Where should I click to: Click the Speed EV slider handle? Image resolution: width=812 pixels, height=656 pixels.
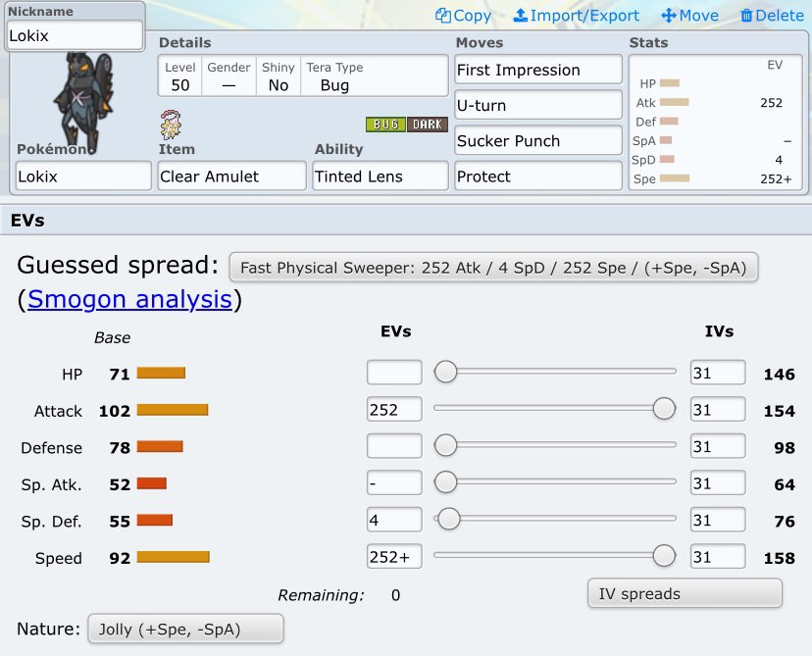click(664, 555)
